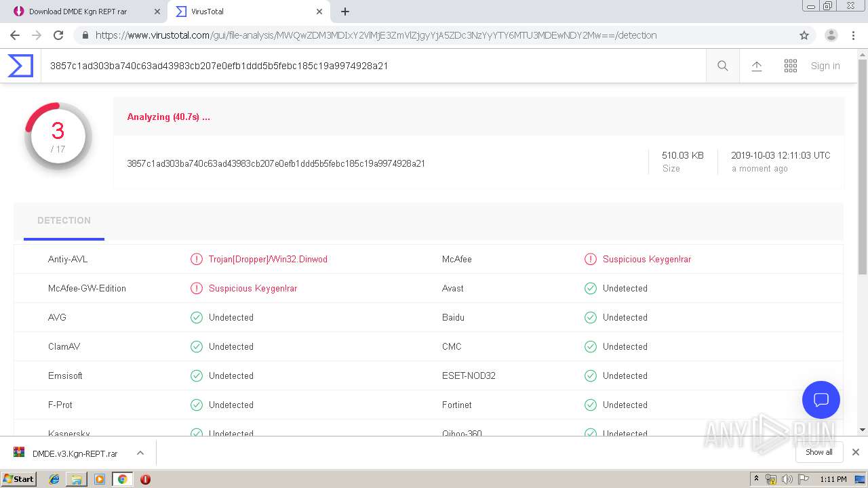Select the DETECTION tab
The height and width of the screenshot is (488, 868).
click(64, 221)
